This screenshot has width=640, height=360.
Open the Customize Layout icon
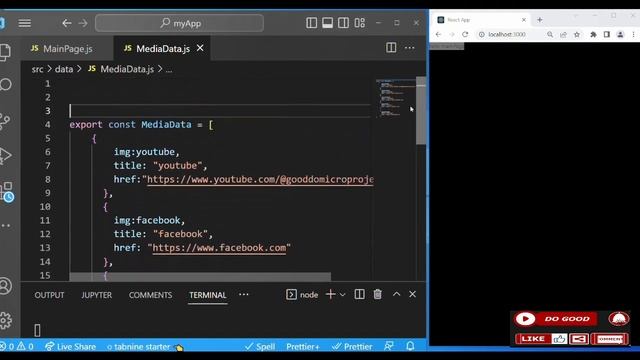pyautogui.click(x=360, y=23)
